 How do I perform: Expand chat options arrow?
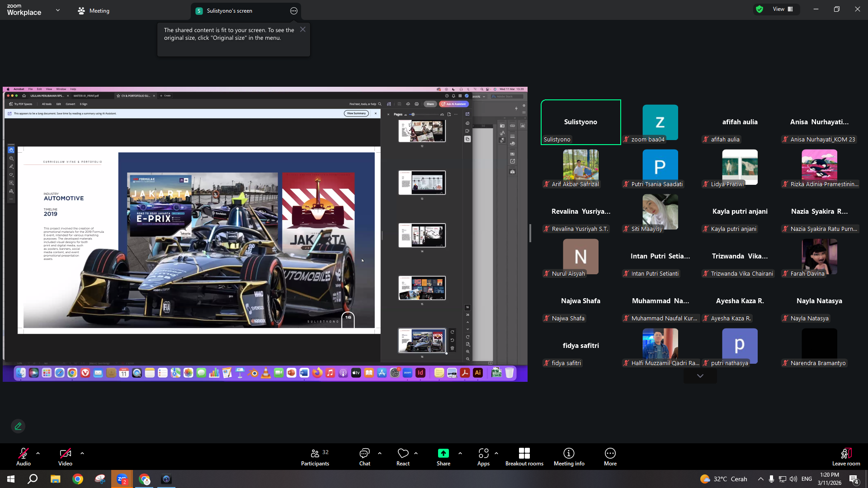coord(380,453)
